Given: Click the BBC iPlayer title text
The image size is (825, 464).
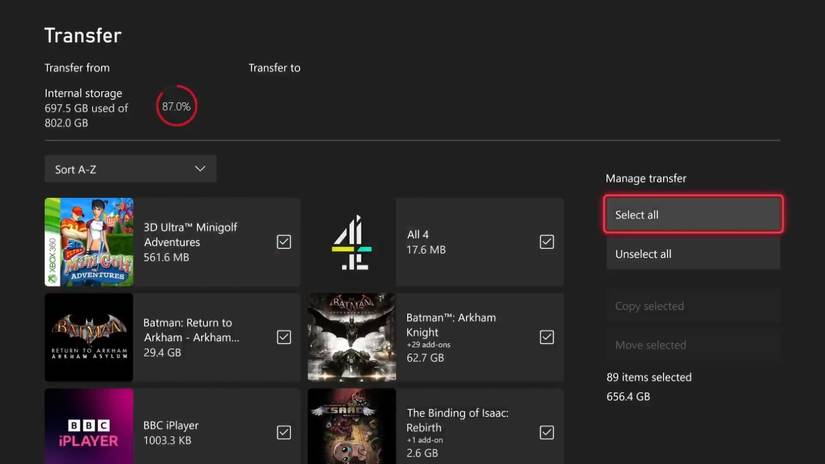Looking at the screenshot, I should 171,425.
